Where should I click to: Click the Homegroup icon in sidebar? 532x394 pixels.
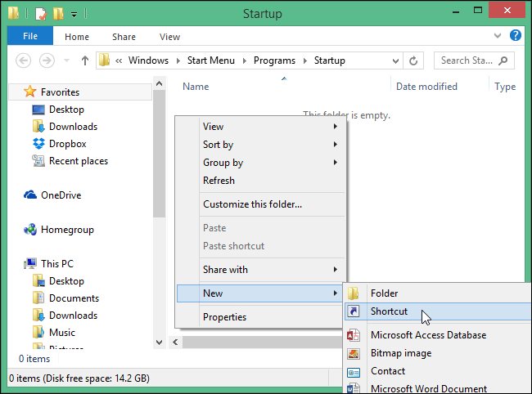[30, 230]
